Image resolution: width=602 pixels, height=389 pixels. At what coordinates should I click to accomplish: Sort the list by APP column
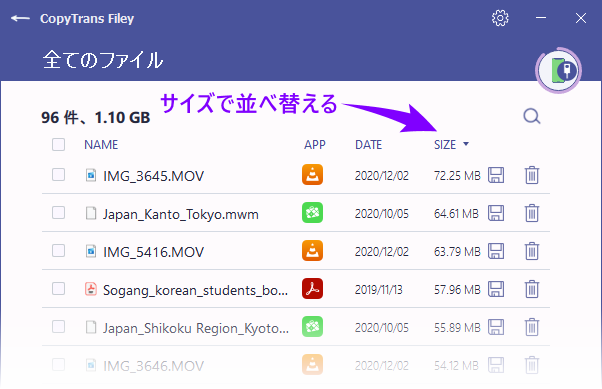click(x=315, y=145)
